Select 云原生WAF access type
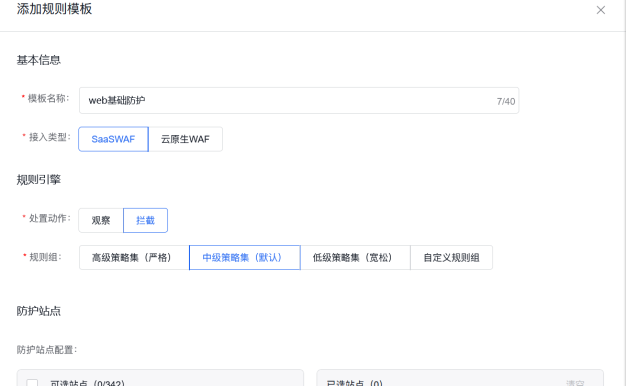 (185, 139)
